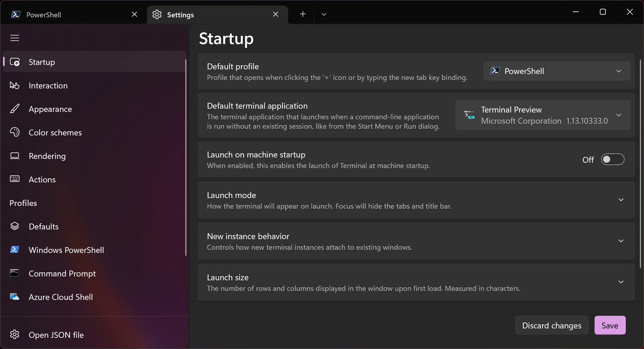The image size is (644, 349).
Task: Click the hamburger navigation menu icon
Action: 14,38
